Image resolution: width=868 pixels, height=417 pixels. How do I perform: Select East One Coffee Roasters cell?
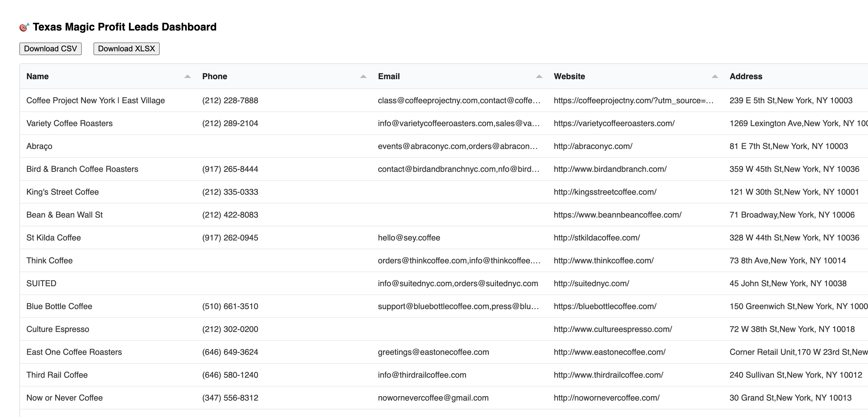click(108, 352)
